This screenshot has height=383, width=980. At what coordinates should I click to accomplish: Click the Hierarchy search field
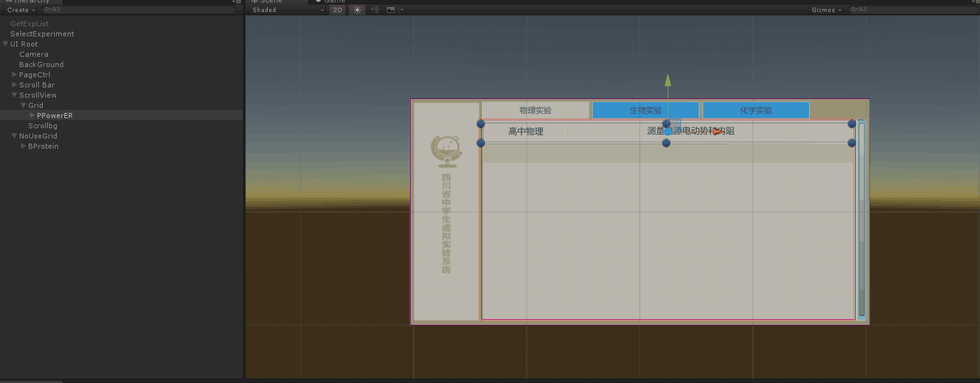pos(137,10)
